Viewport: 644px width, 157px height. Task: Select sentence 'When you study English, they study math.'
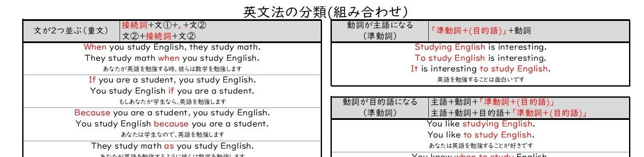[x=172, y=47]
